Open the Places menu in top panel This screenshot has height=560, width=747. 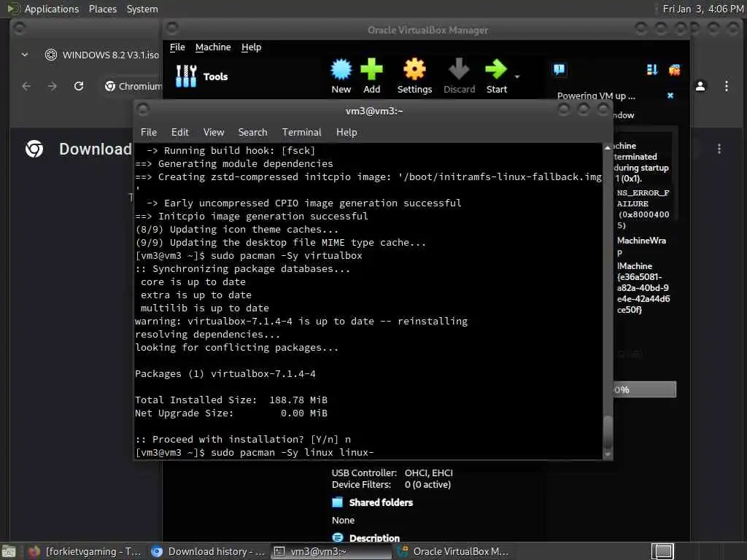coord(102,9)
